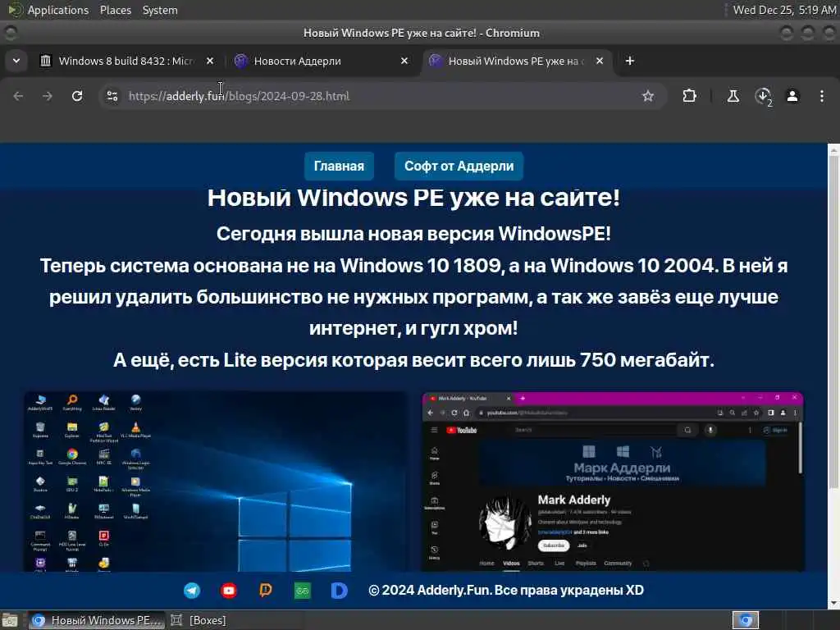
Task: Close the Windows 8 build 8432 tab
Action: pyautogui.click(x=210, y=61)
